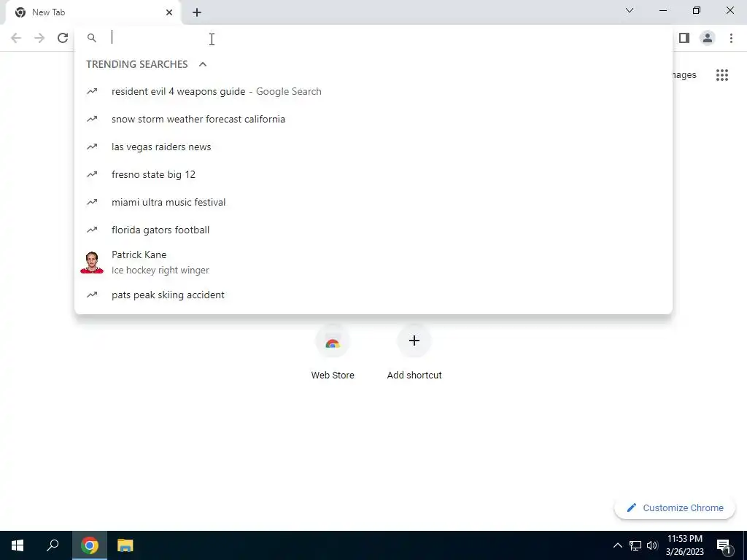The height and width of the screenshot is (560, 747).
Task: Open volume control in tray
Action: (x=652, y=545)
